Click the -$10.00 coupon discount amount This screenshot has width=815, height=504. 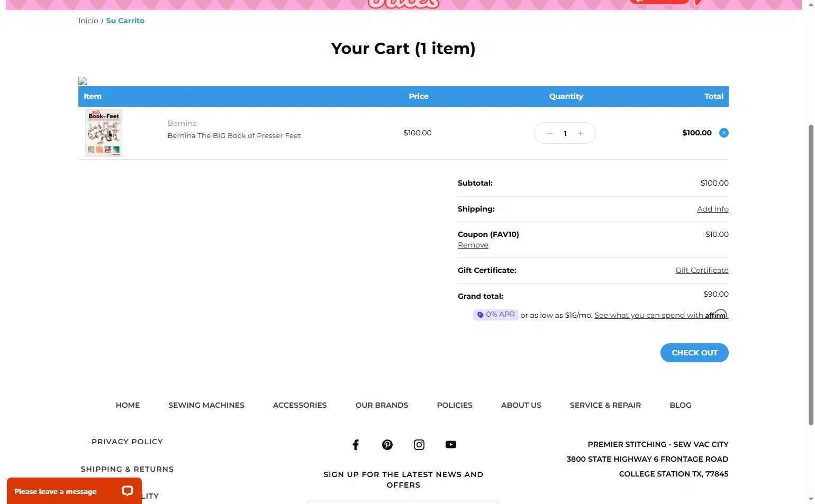coord(716,234)
